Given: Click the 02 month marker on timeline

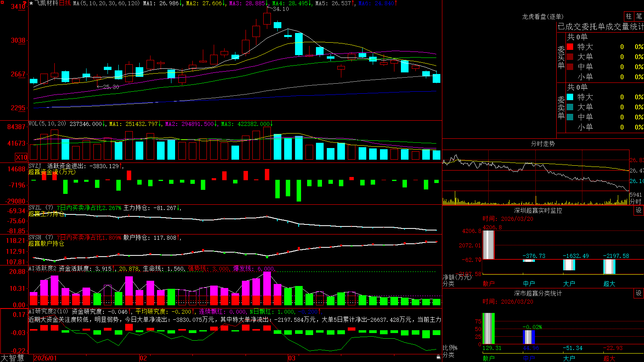Looking at the screenshot, I should pyautogui.click(x=143, y=358).
